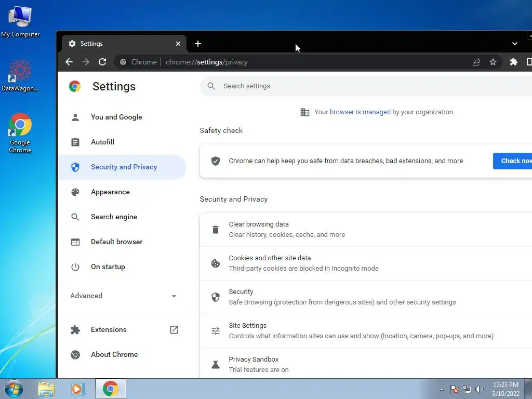This screenshot has width=532, height=399.
Task: Show hidden tray icons arrow
Action: (442, 390)
